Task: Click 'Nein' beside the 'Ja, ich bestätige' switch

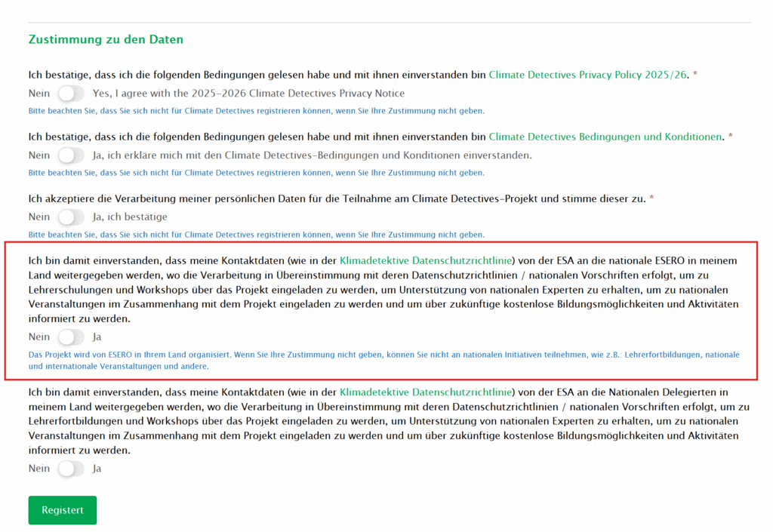Action: coord(39,217)
